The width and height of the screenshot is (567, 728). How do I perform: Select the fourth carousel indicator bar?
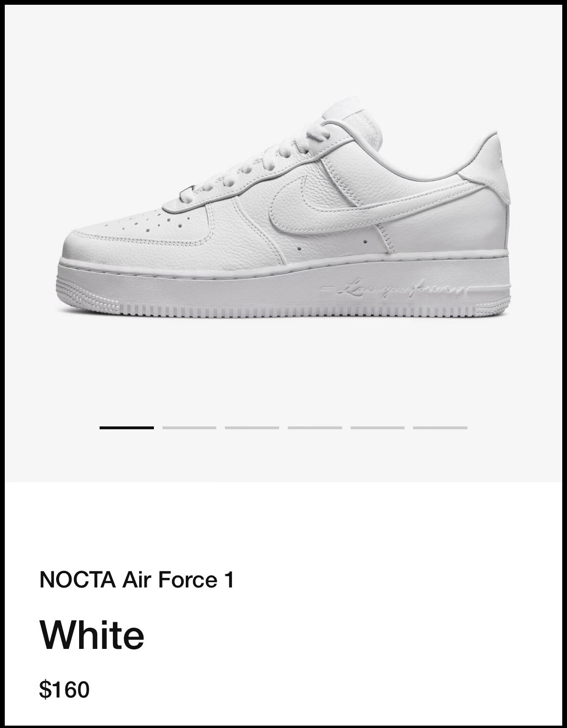[x=315, y=428]
